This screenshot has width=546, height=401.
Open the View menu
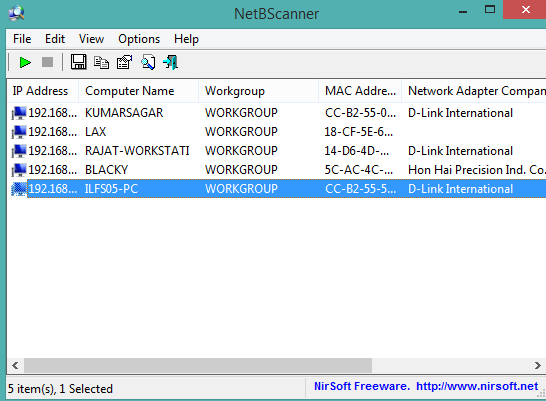tap(91, 39)
